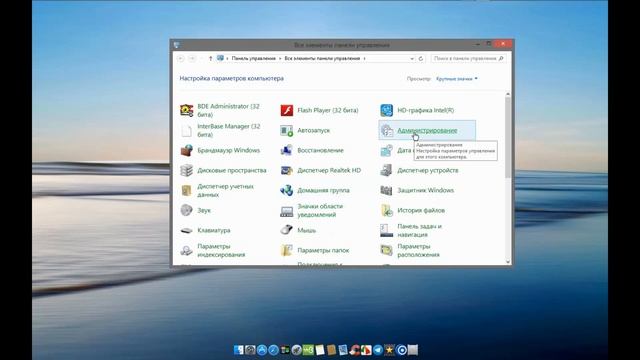Click the Refresh button in address bar
The width and height of the screenshot is (640, 360).
(x=421, y=58)
